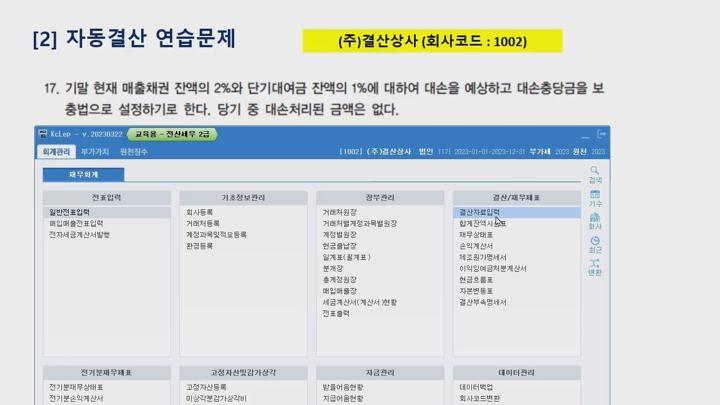720x405 pixels.
Task: Open 제조원가명세서 item
Action: [x=483, y=257]
